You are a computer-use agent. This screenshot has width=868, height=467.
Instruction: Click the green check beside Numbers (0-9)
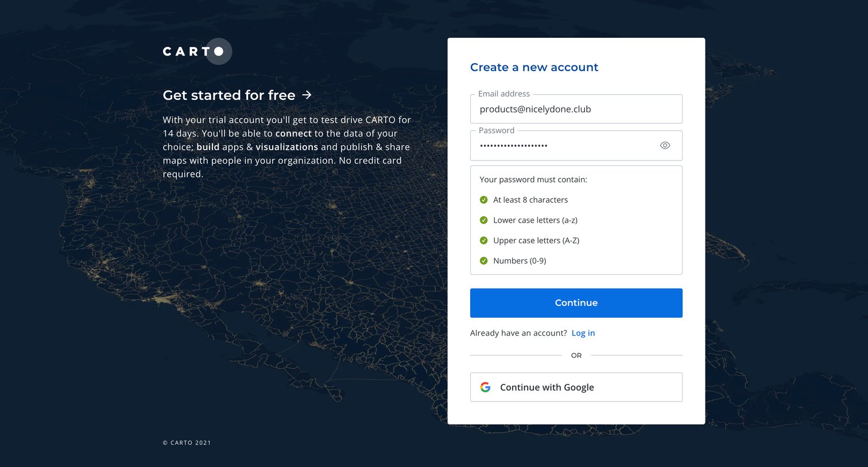point(483,260)
